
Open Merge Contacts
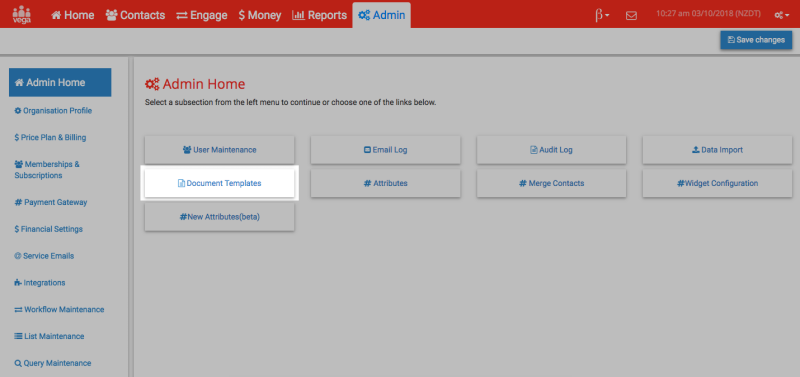552,183
